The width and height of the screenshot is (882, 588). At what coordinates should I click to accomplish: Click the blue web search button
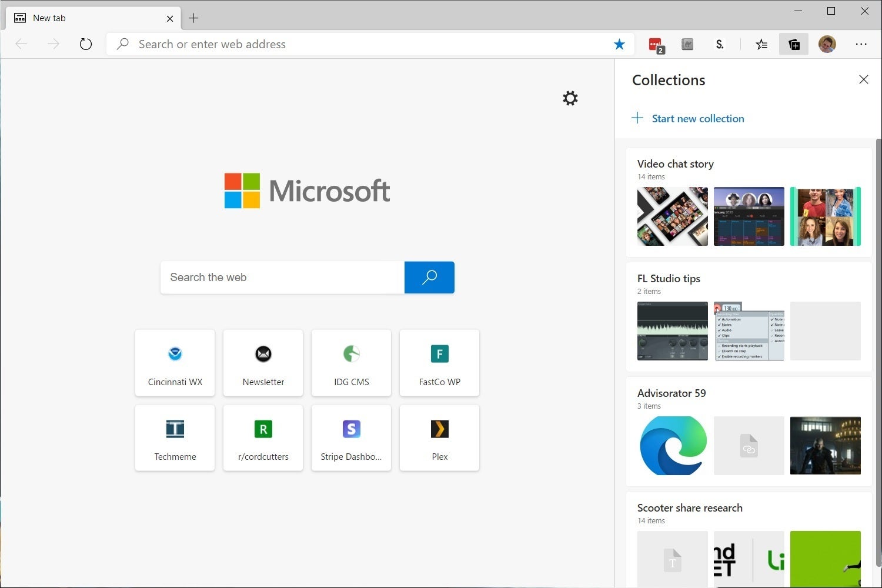coord(429,277)
